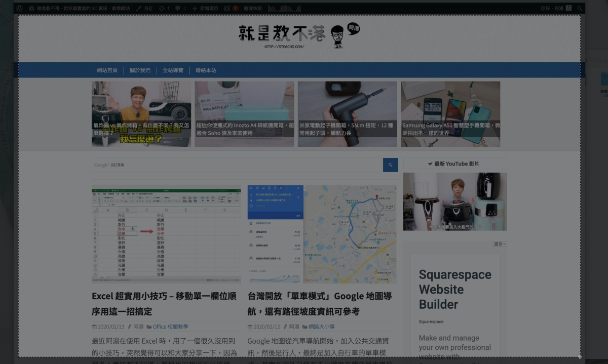This screenshot has height=364, width=608.
Task: Open the 廣告 ad options dropdown
Action: click(500, 244)
